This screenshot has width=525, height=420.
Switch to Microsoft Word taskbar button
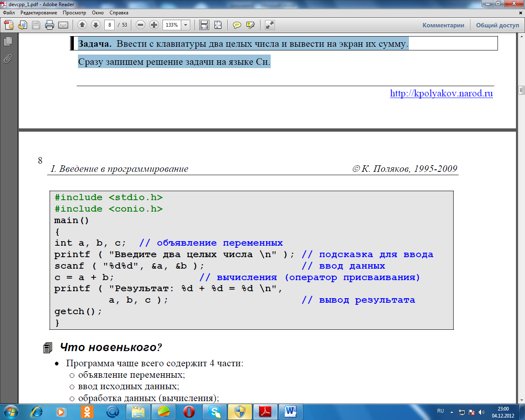[x=291, y=411]
